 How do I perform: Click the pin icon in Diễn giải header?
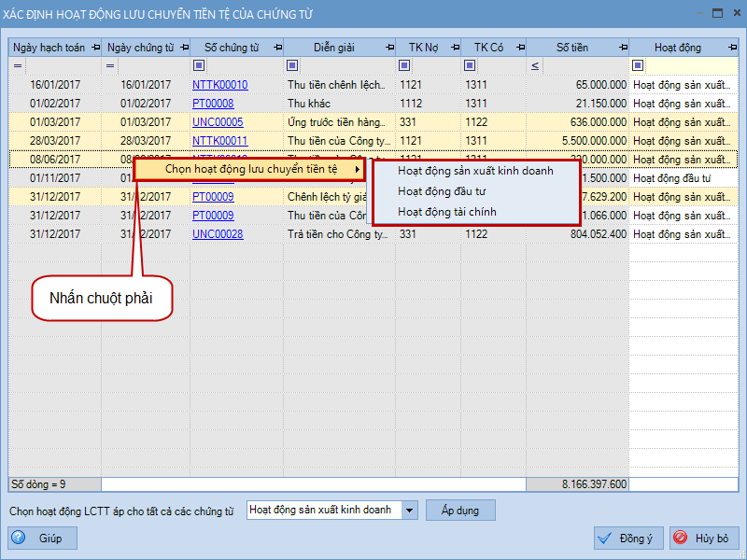(388, 48)
